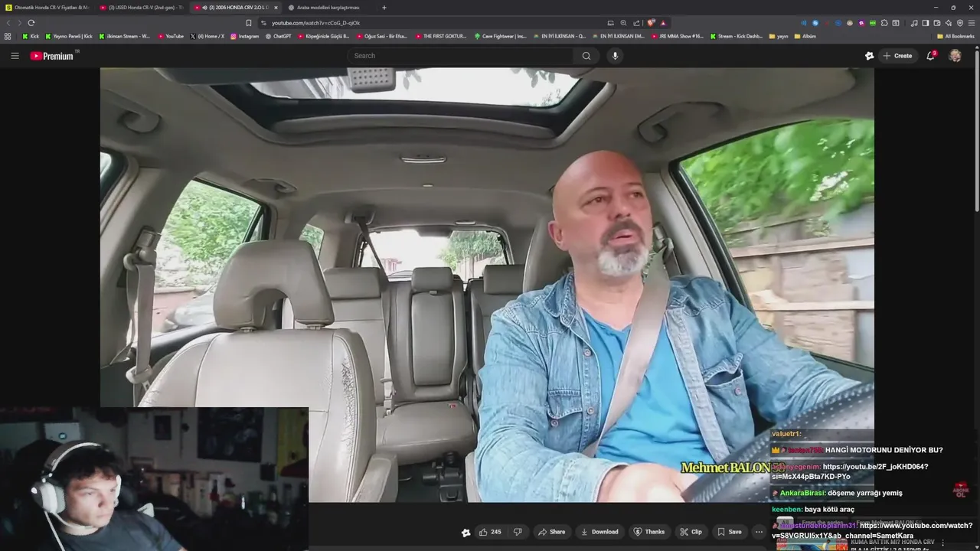Click the channel membership badge icon
The image size is (980, 551).
click(x=465, y=532)
